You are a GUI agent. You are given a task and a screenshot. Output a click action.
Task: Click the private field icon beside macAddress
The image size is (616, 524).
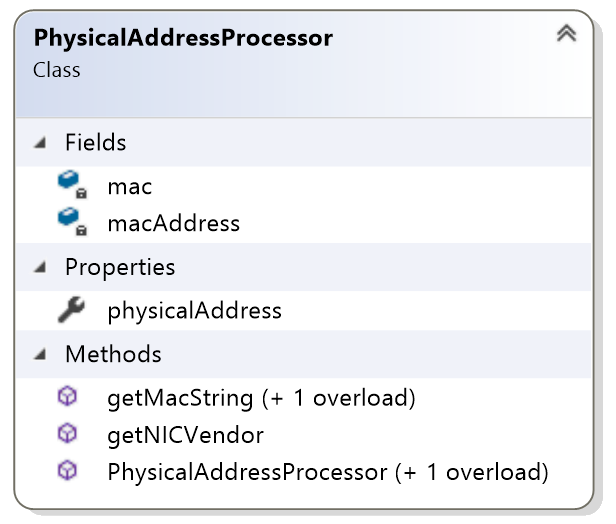(72, 222)
